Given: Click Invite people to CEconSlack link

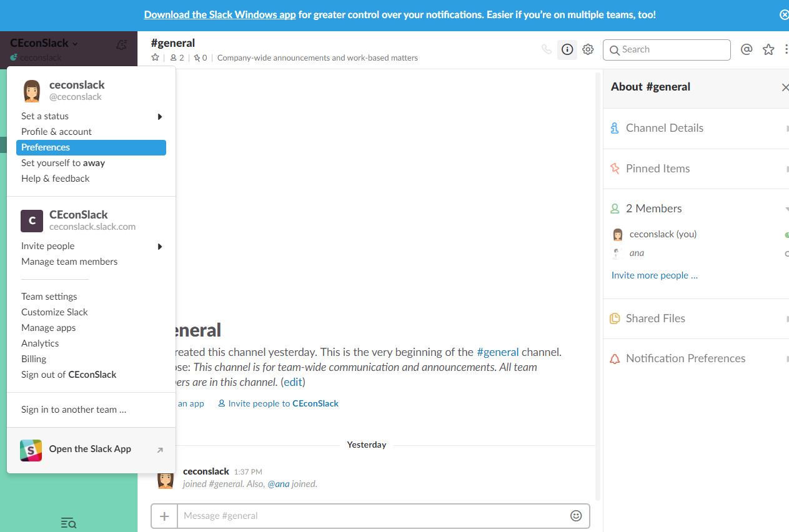Looking at the screenshot, I should [x=278, y=403].
